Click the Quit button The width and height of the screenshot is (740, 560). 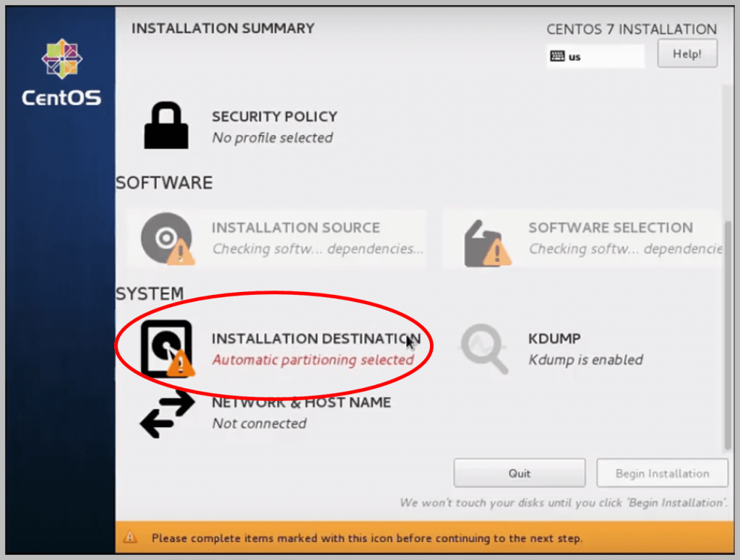519,473
